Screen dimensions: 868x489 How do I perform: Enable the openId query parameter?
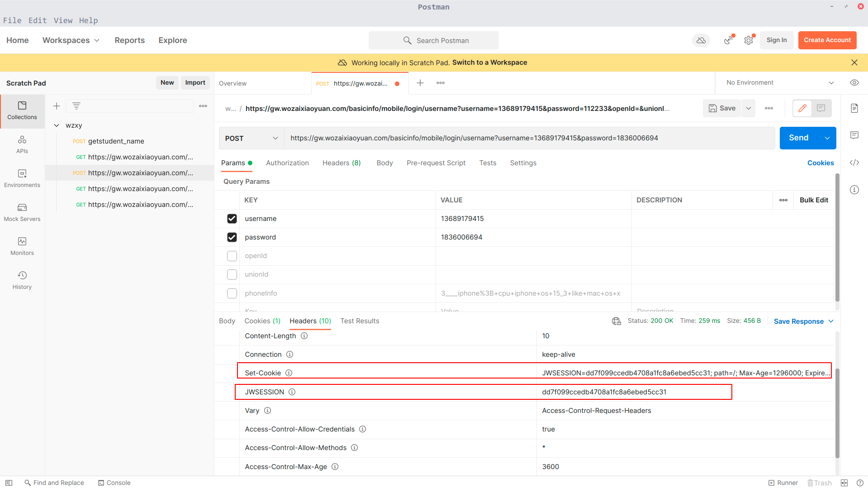coord(232,256)
